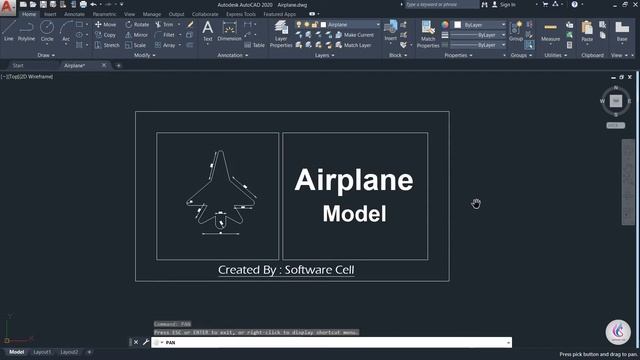
Task: Click the Scale tool
Action: click(x=136, y=45)
